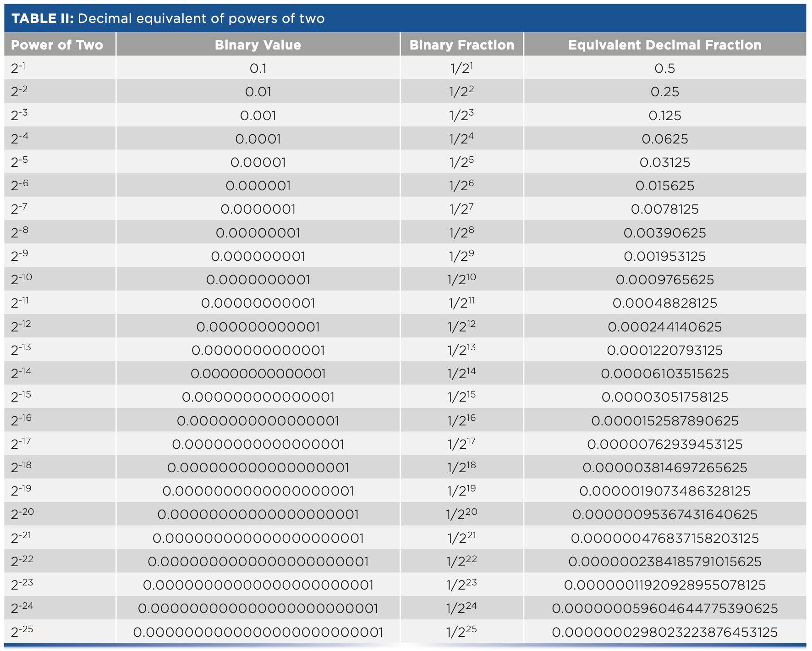
Task: Click binary fraction 1/2 to the 4
Action: [461, 138]
